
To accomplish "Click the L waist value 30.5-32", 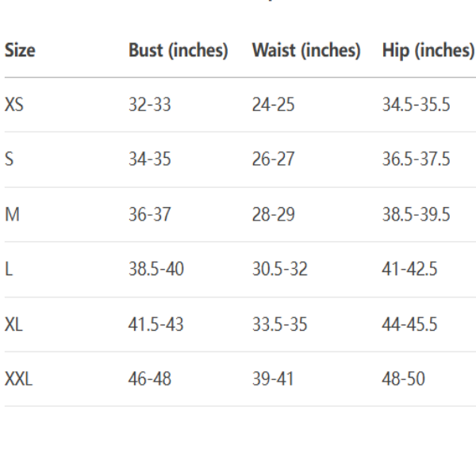I will tap(279, 270).
